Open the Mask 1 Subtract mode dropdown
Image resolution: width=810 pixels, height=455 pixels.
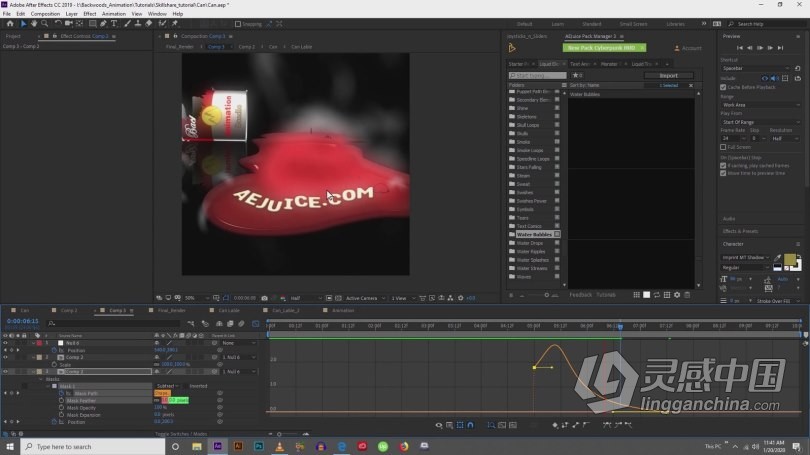click(167, 386)
